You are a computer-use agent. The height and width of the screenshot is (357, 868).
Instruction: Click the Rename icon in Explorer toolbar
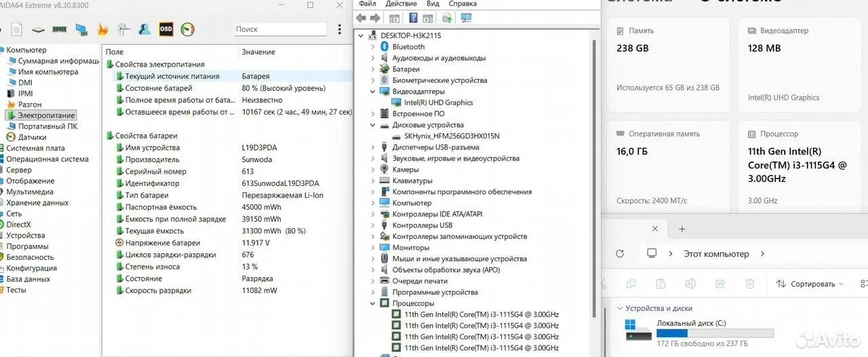(x=690, y=284)
